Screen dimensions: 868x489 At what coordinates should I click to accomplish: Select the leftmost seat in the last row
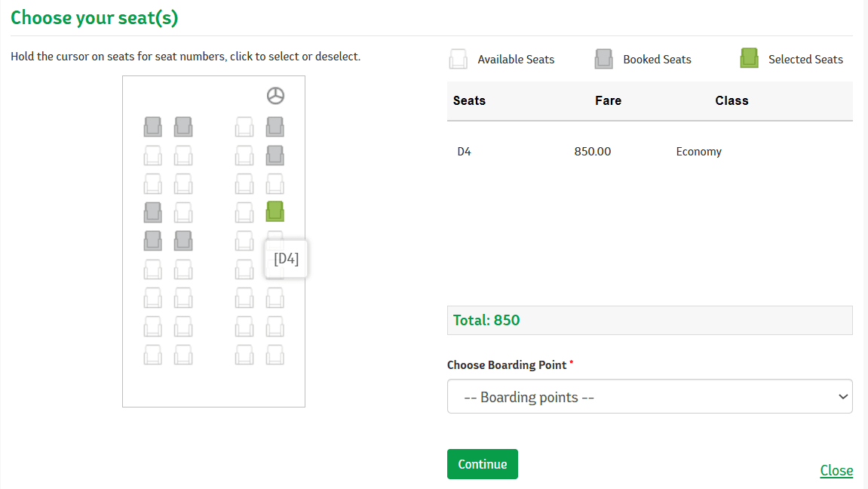153,355
